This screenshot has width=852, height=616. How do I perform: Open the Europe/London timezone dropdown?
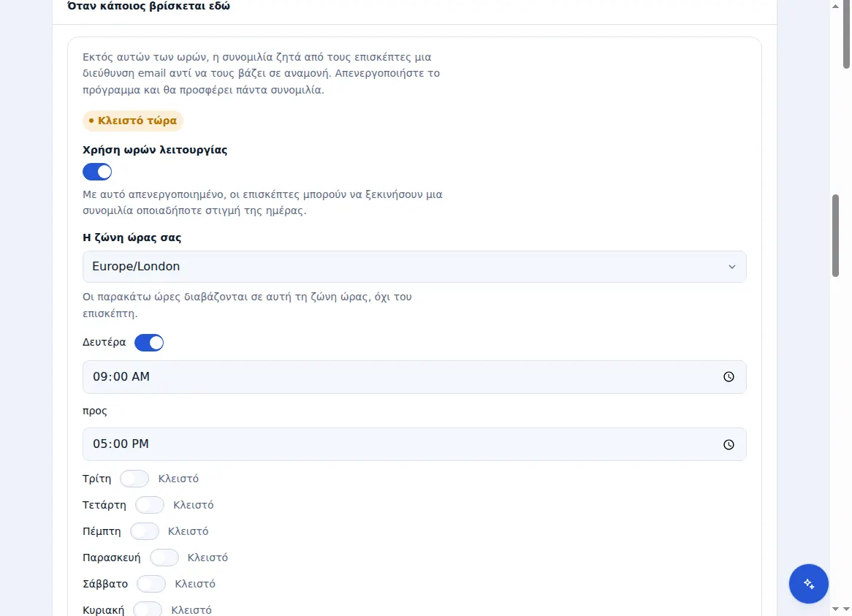[x=414, y=267]
